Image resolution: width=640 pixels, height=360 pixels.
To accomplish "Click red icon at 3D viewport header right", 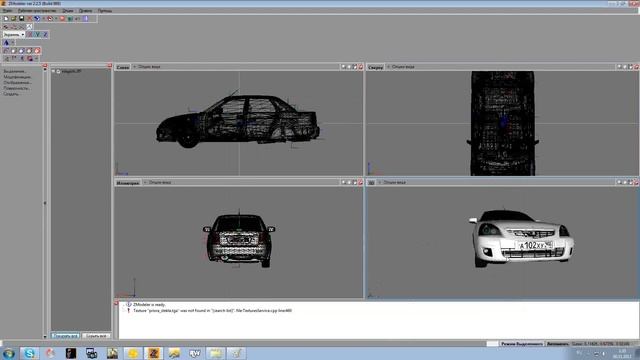I will coord(636,182).
